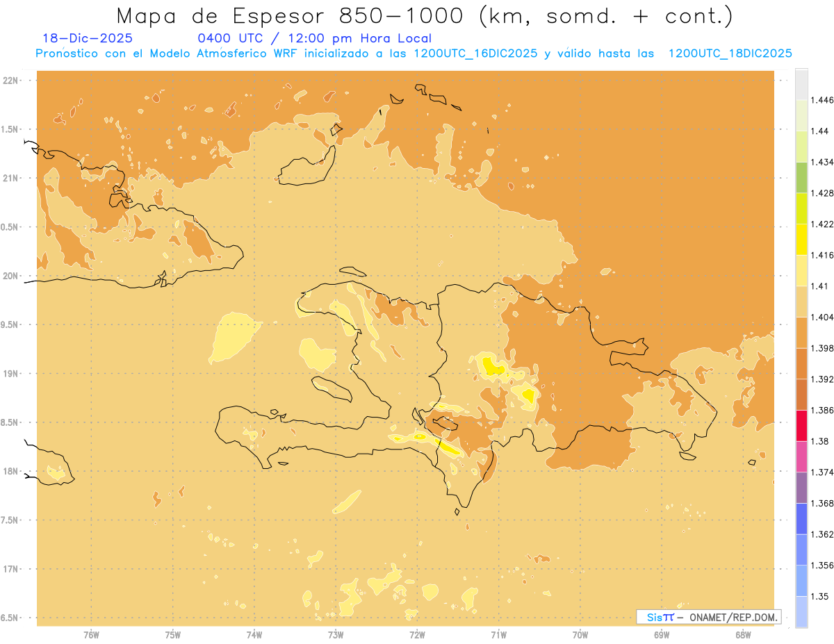Click the colorbar value 1.38
834x644 pixels.
[x=818, y=441]
